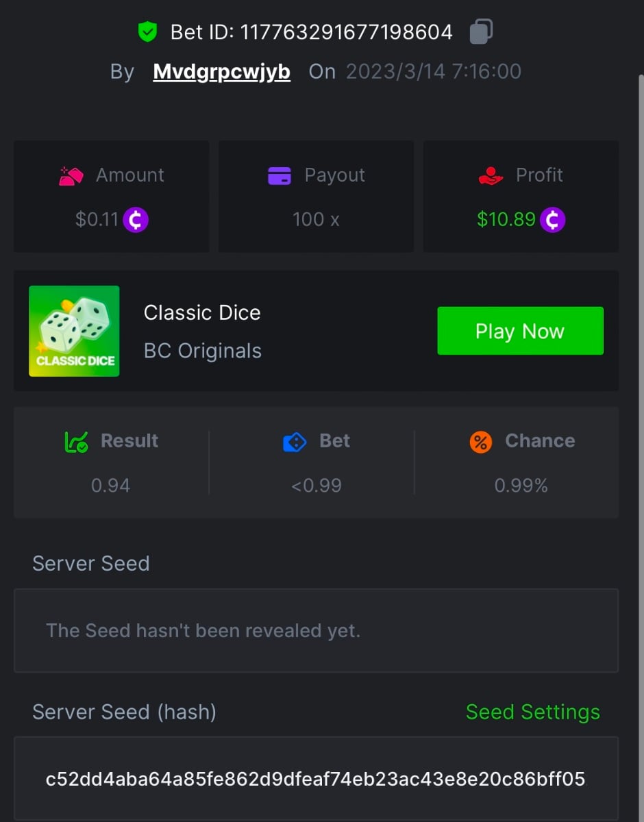Click the blue Bet dice icon

click(x=295, y=442)
